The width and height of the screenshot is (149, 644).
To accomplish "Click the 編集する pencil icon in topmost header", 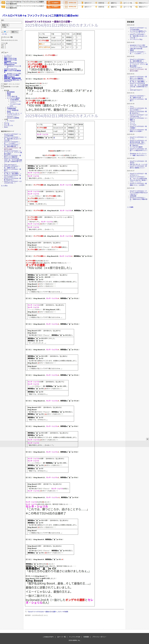I will [109, 3].
